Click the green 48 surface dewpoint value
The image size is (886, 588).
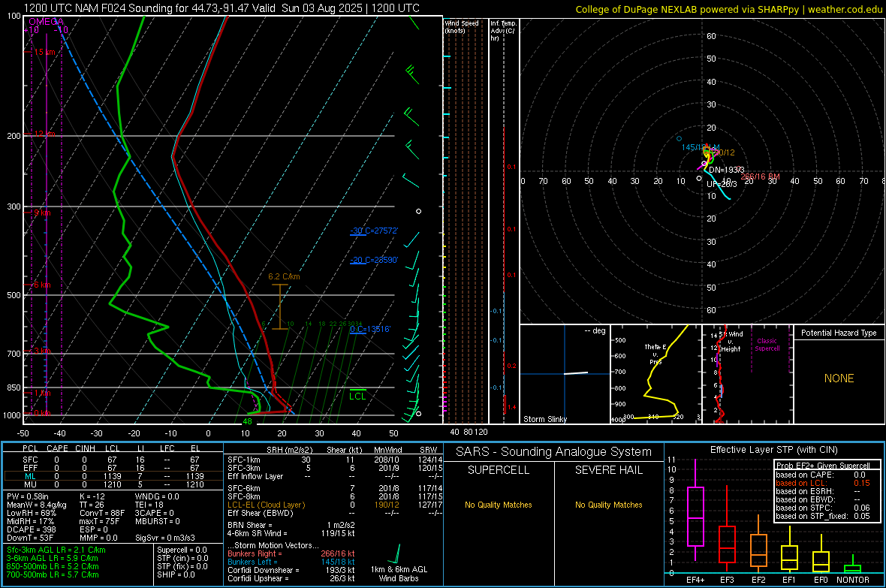coord(247,421)
